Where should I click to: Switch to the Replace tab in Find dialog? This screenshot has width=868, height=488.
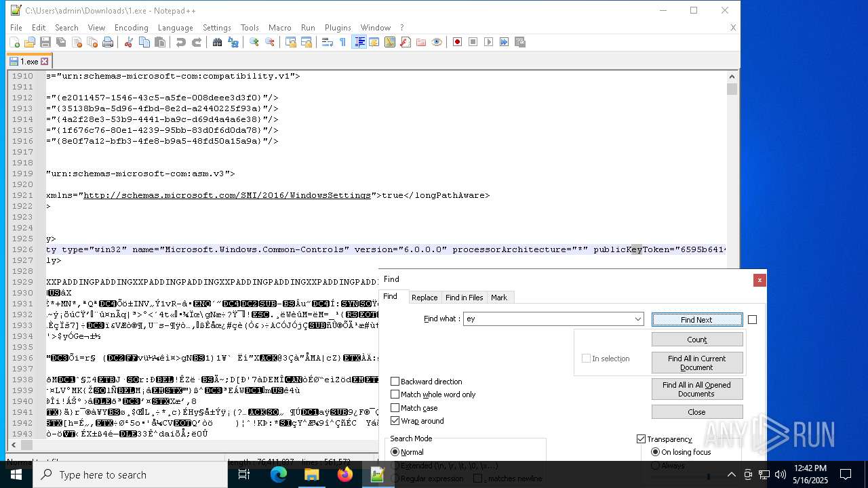coord(425,298)
